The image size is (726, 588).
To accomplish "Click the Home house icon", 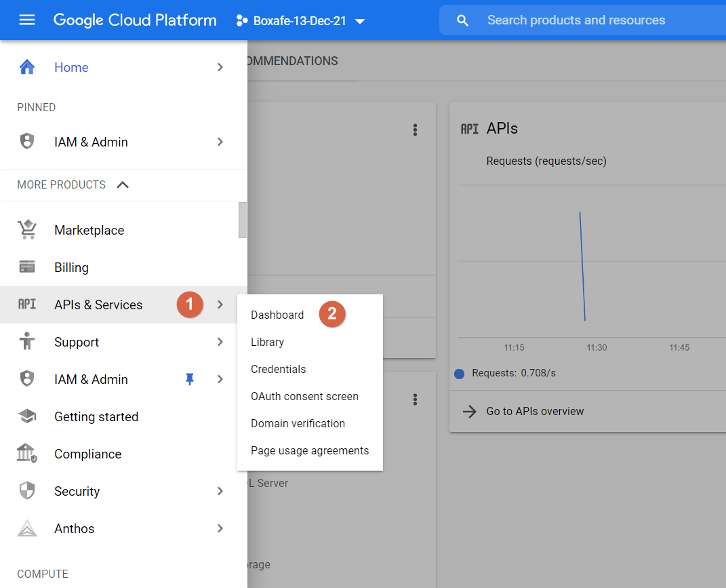I will (x=27, y=67).
